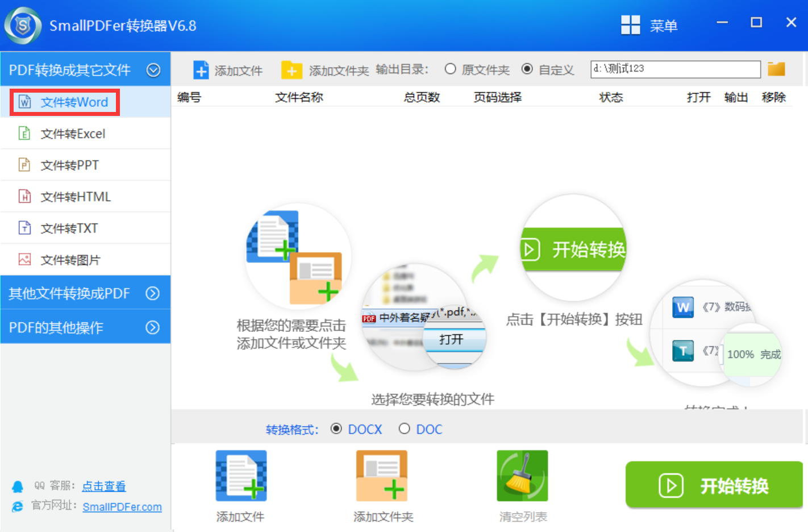Click the 移除 column header

click(x=774, y=97)
